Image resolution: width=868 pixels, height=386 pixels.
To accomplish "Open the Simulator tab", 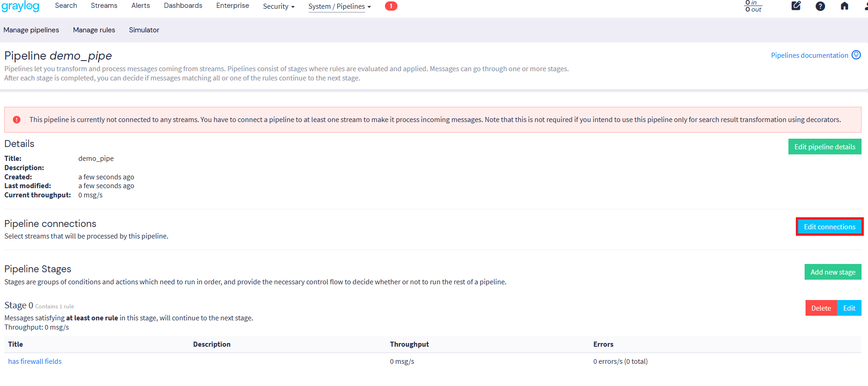I will tap(144, 30).
